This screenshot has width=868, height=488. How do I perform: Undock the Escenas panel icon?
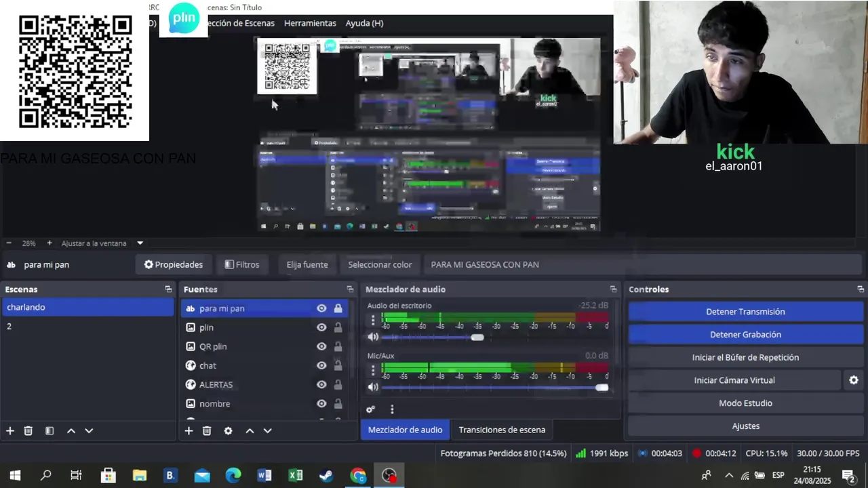point(168,289)
